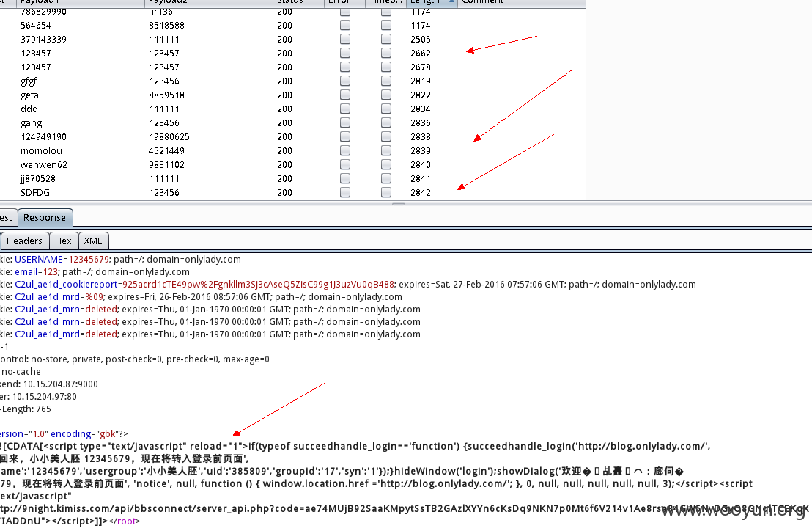Tick Error checkbox in the 124949190 row
812x531 pixels.
pyautogui.click(x=345, y=136)
